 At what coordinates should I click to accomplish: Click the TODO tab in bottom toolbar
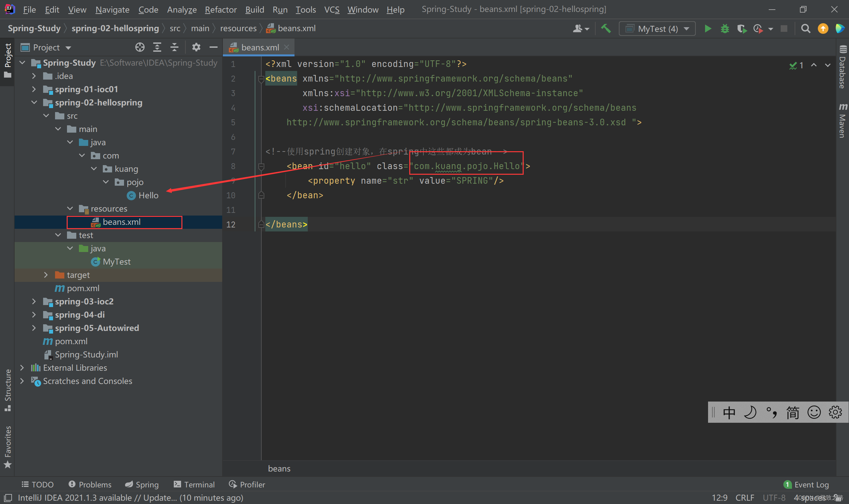(38, 483)
